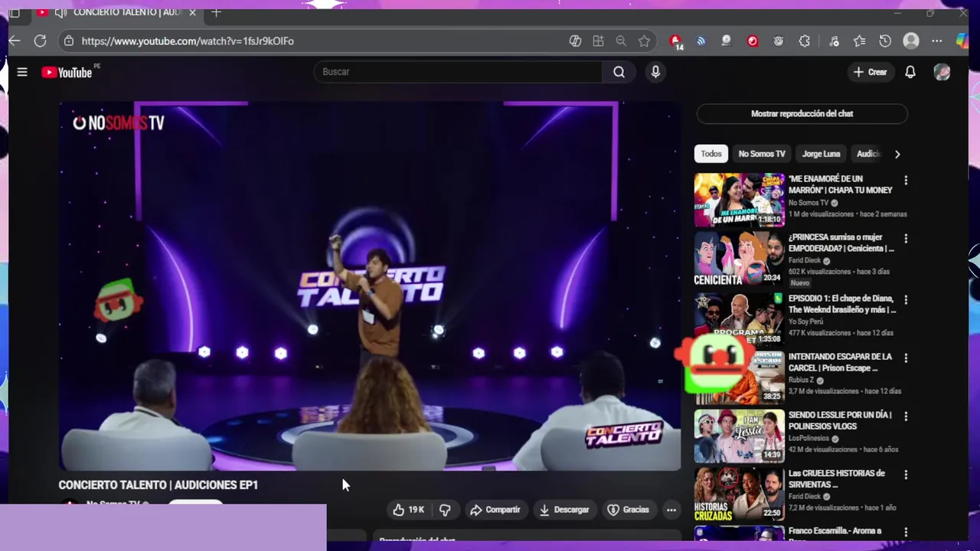Click 'Mostrar reproducción del chat' button
Image resolution: width=980 pixels, height=551 pixels.
pos(802,113)
